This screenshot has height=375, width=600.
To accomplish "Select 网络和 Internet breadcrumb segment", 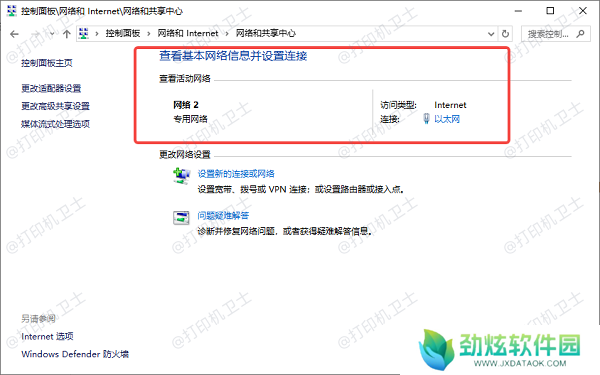I will click(x=188, y=33).
